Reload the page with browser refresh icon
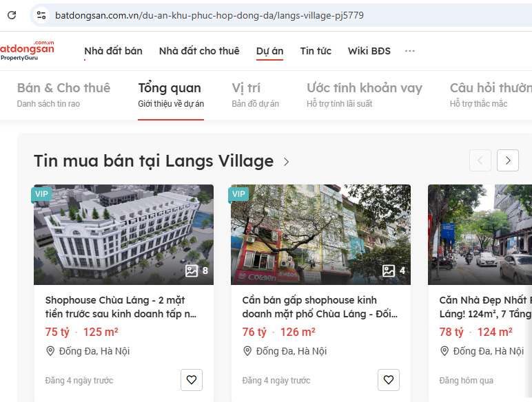The width and height of the screenshot is (532, 402). 12,15
